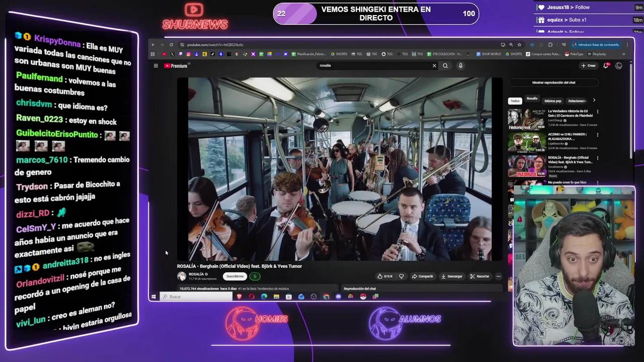Start voice search with the microphone icon
Screen dimensions: 644x362
460,65
